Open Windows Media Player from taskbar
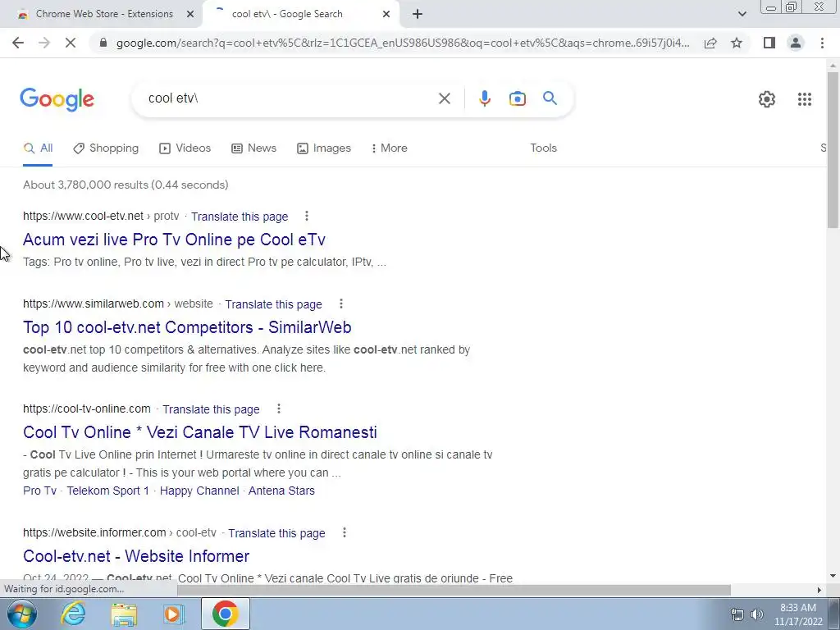 pos(174,614)
